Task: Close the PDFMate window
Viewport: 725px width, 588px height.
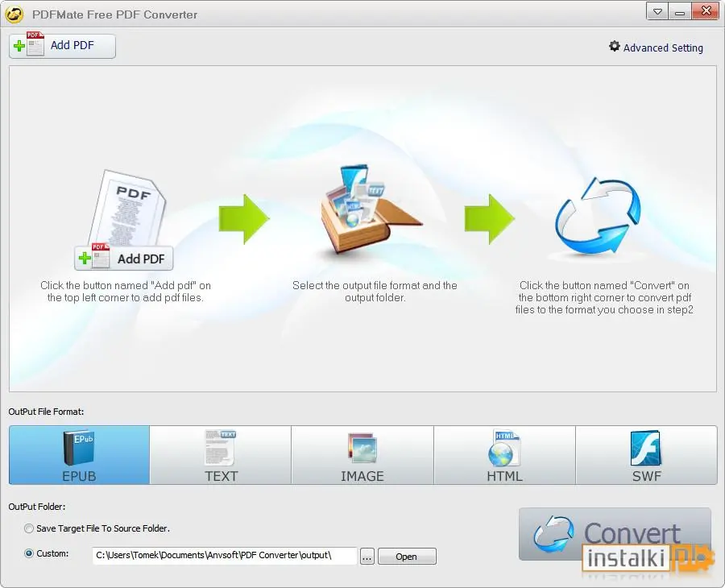Action: pyautogui.click(x=706, y=11)
